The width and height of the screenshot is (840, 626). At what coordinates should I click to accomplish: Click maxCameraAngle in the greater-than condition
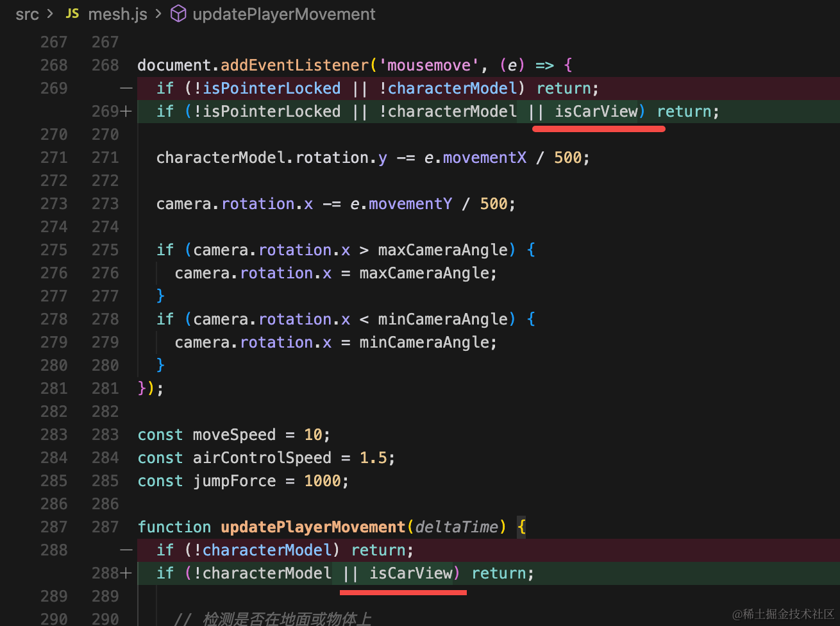pyautogui.click(x=443, y=250)
